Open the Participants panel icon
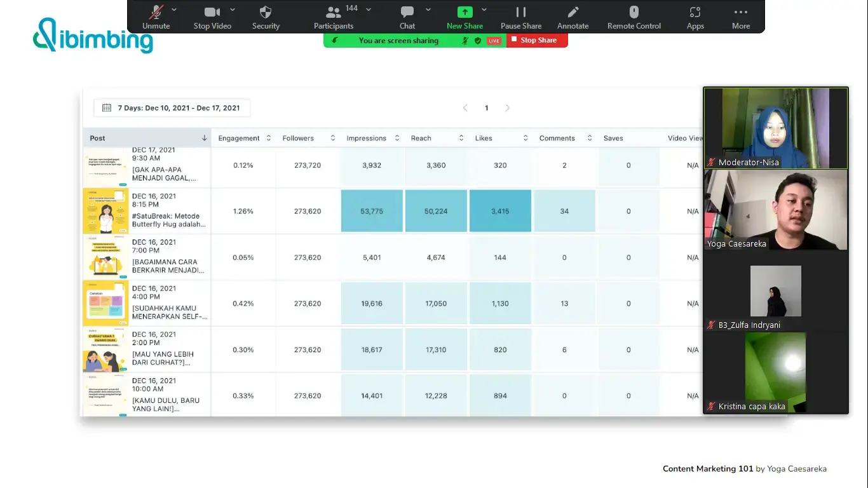 pyautogui.click(x=333, y=12)
